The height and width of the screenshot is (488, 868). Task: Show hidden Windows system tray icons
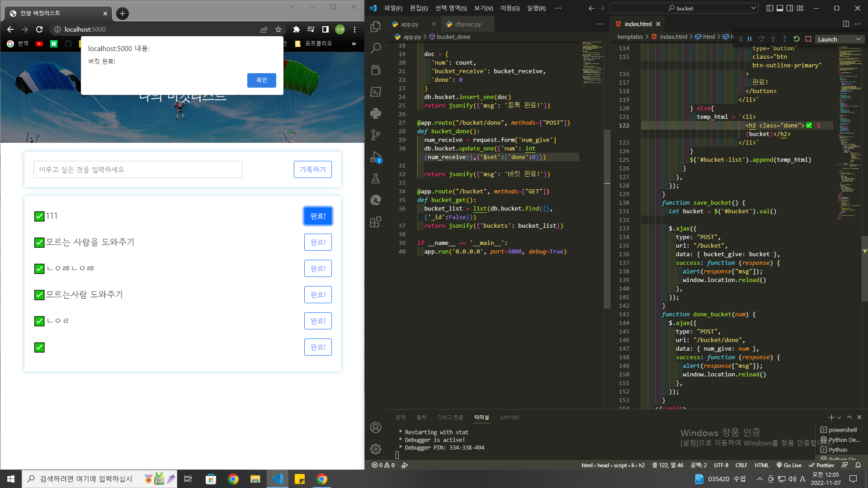(760, 479)
